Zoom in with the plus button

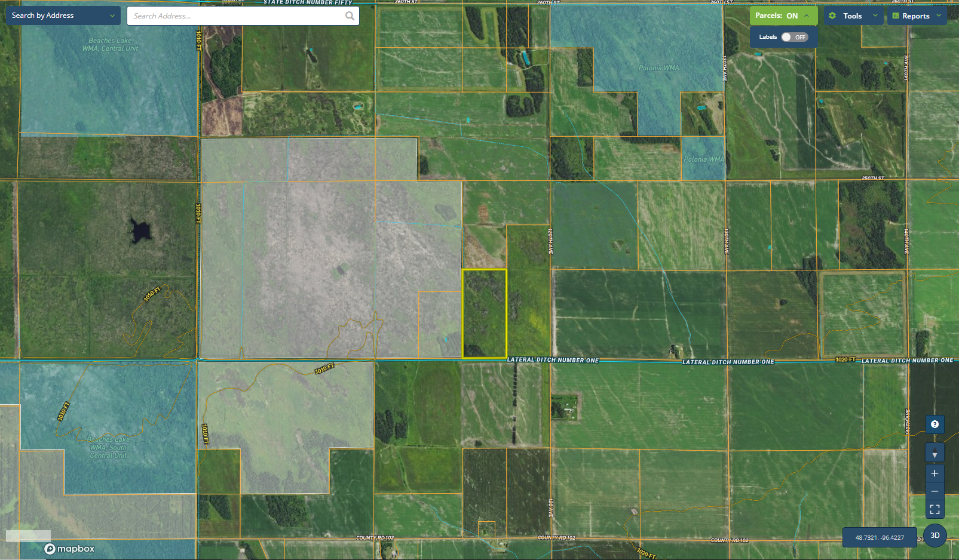935,473
